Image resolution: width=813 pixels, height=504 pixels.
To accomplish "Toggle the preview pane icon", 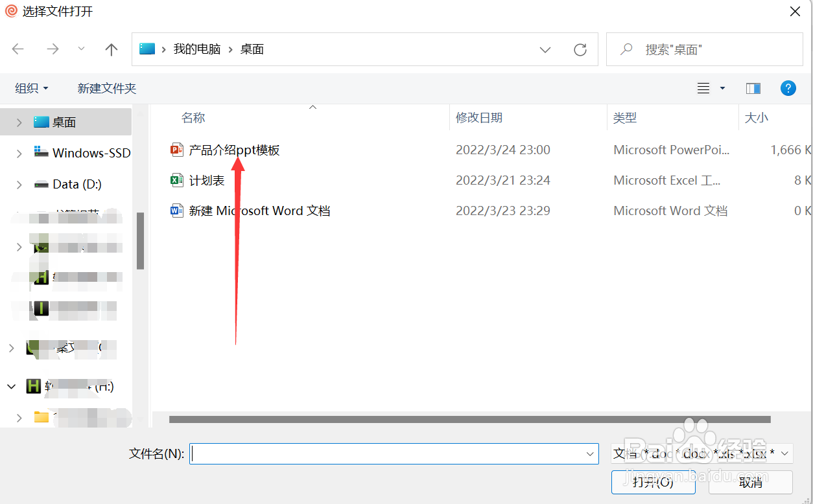I will [753, 87].
